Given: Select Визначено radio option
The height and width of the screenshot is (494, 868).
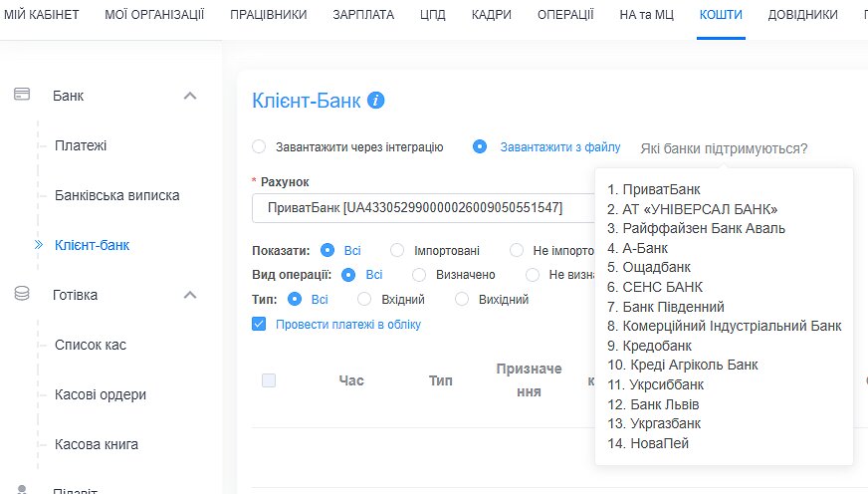Looking at the screenshot, I should tap(419, 275).
